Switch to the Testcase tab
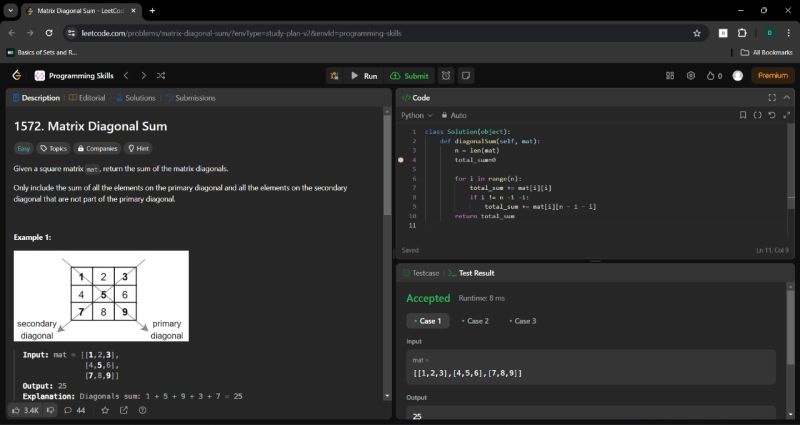Image resolution: width=800 pixels, height=425 pixels. pos(421,273)
